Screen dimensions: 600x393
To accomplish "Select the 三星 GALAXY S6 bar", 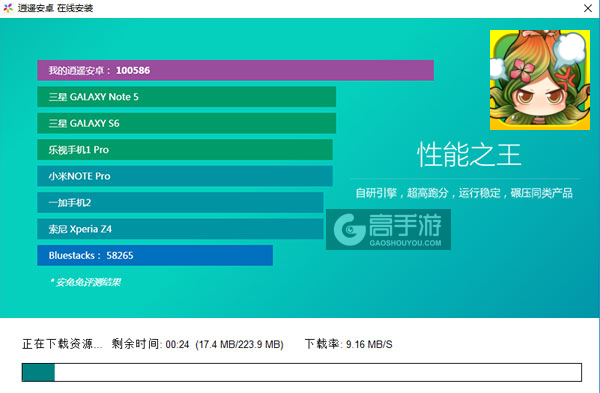I will pyautogui.click(x=186, y=123).
